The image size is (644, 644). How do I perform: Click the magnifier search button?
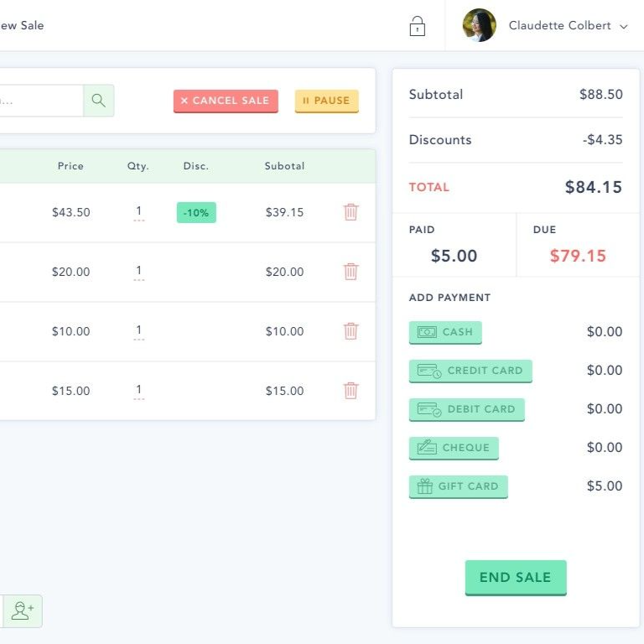click(99, 101)
